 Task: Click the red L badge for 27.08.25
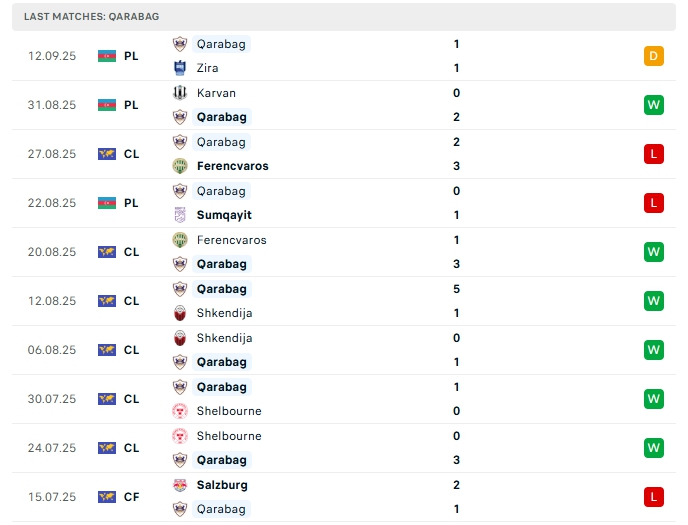point(654,154)
